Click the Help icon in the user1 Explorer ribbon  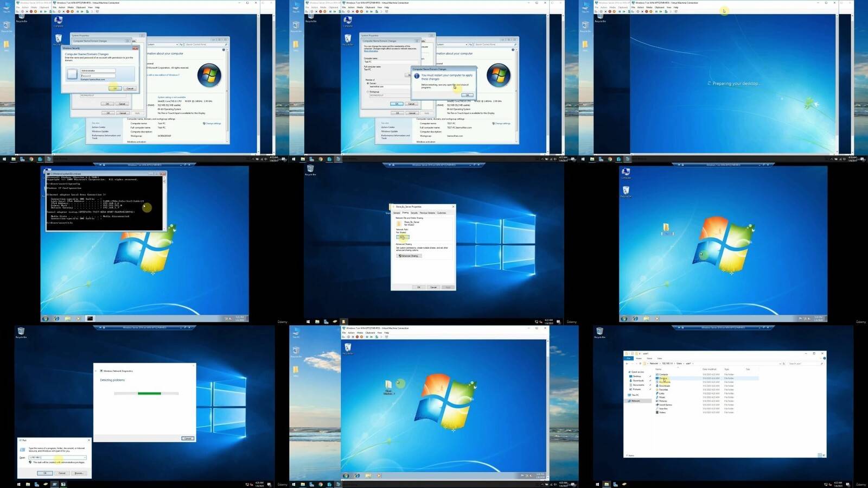click(824, 358)
